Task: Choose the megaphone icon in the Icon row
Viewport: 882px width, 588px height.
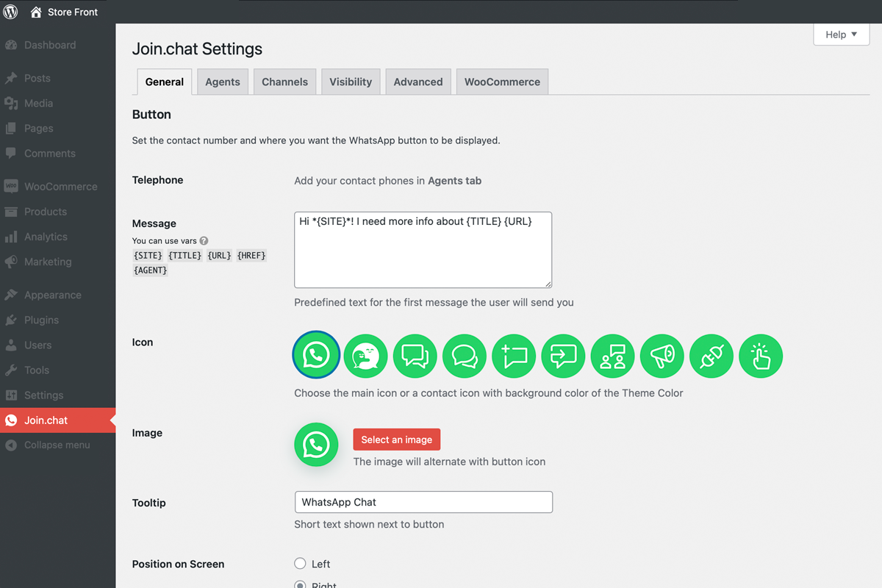Action: tap(662, 356)
